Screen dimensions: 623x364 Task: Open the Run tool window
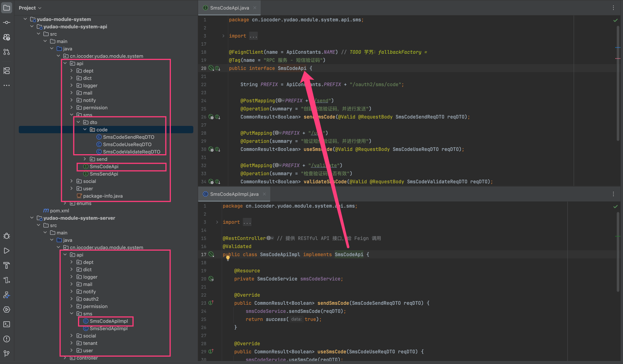click(7, 251)
